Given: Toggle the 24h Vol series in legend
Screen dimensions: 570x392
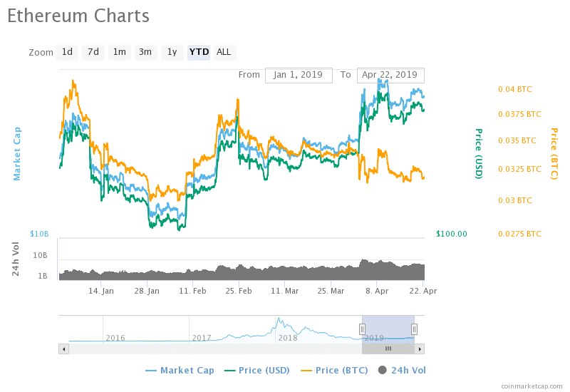Looking at the screenshot, I should 402,371.
